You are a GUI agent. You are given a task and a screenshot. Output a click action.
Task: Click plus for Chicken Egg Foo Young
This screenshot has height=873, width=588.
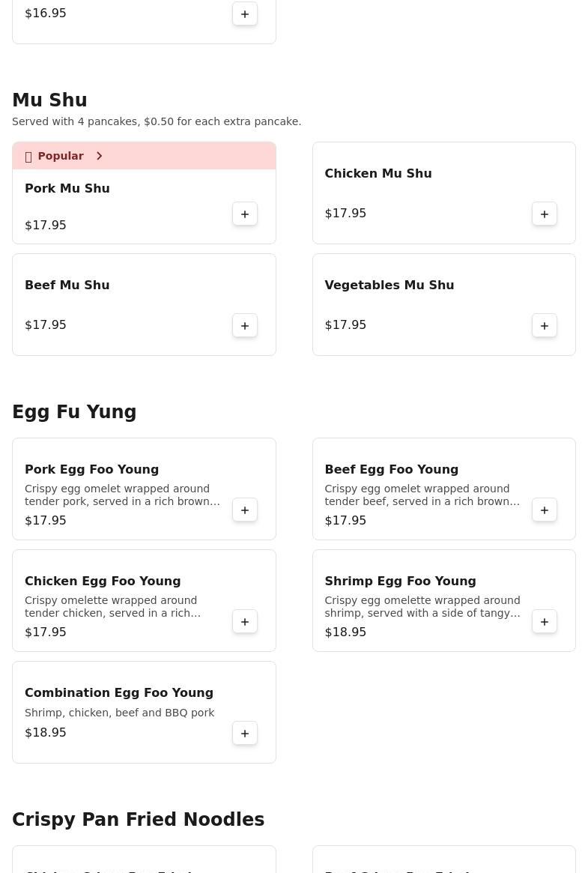coord(245,622)
